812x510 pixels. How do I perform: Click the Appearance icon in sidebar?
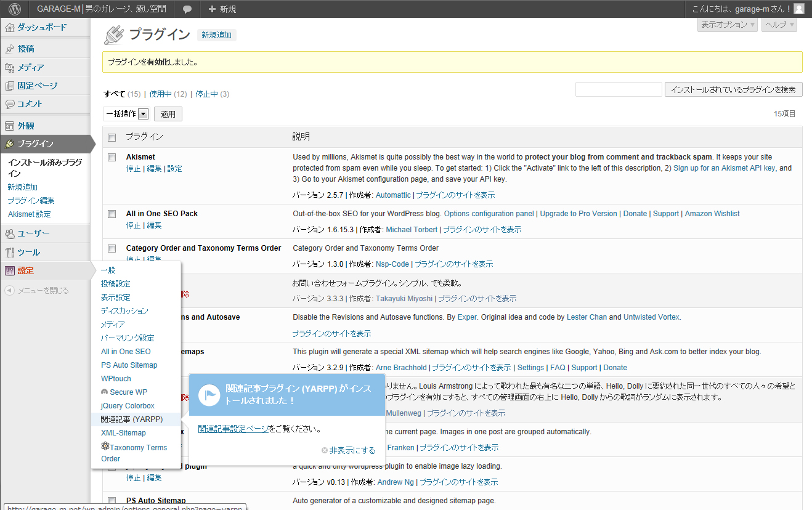10,126
